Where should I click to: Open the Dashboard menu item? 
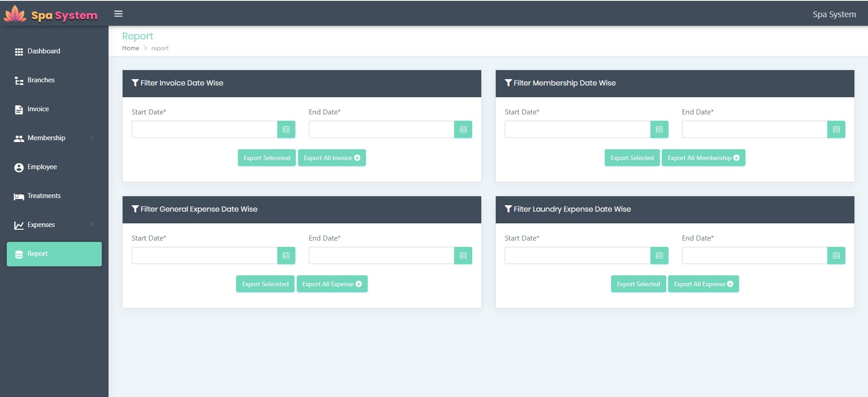tap(54, 51)
